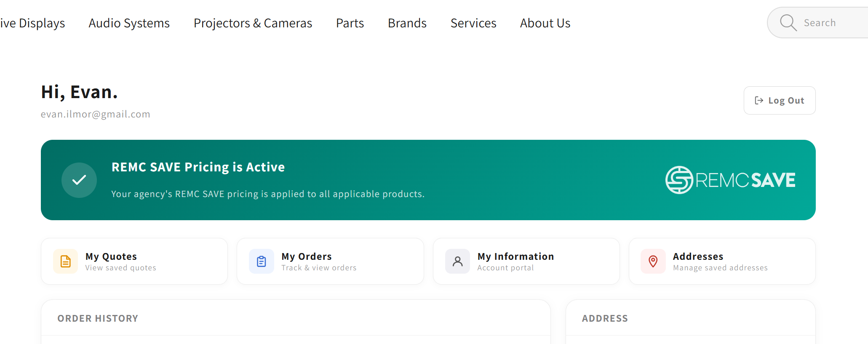
Task: Click the Log Out arrow icon
Action: (759, 101)
